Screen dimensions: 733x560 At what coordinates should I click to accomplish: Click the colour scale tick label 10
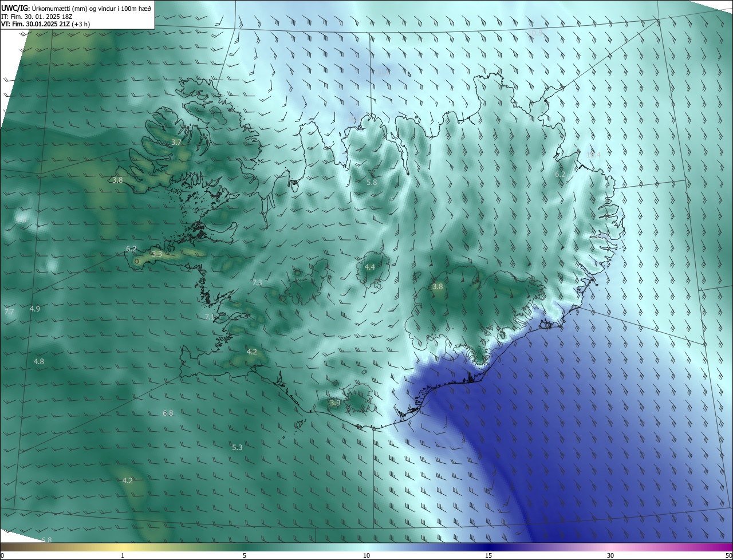point(366,556)
